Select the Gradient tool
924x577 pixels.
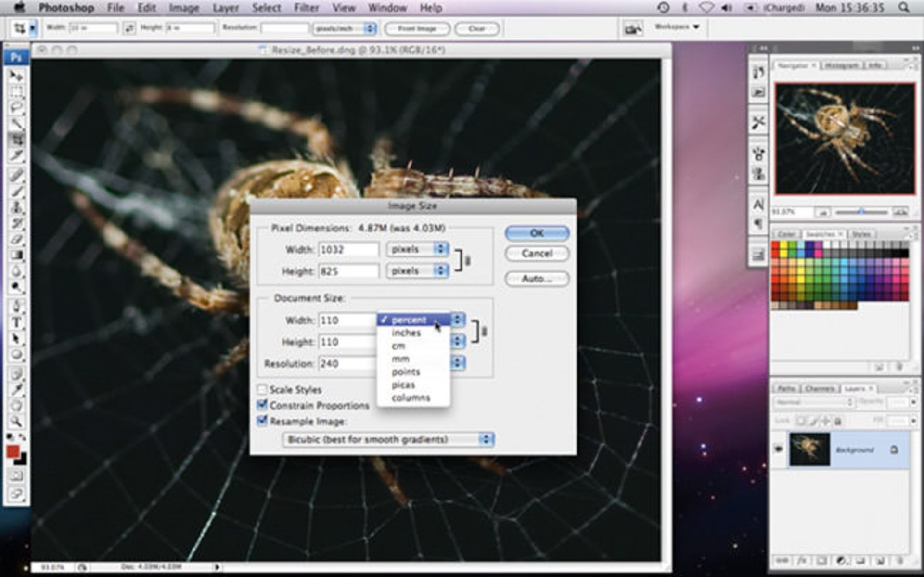point(16,255)
